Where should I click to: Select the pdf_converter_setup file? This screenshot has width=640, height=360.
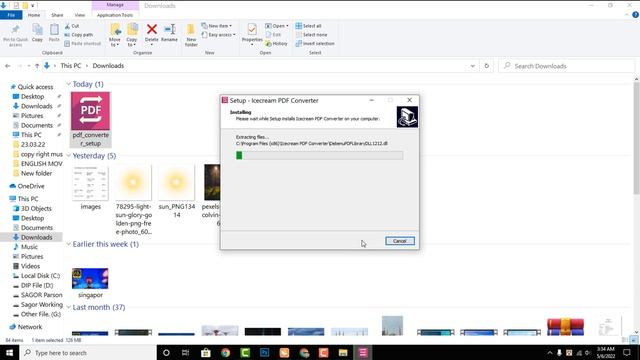91,119
